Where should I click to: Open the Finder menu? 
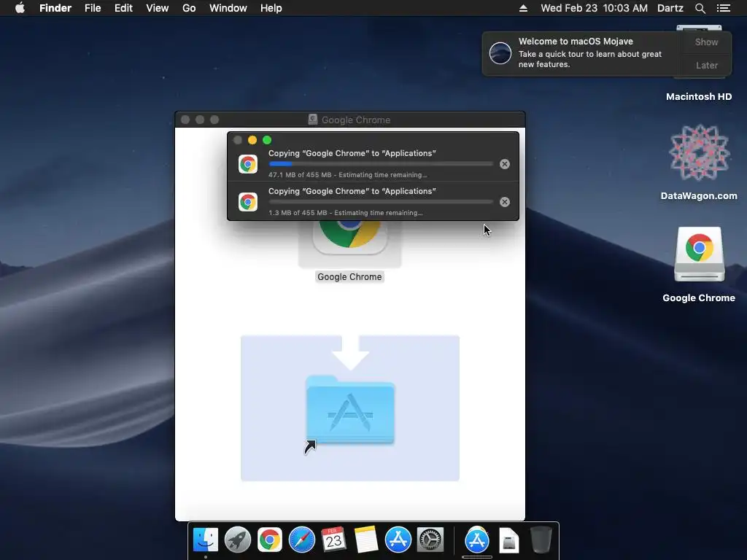55,8
